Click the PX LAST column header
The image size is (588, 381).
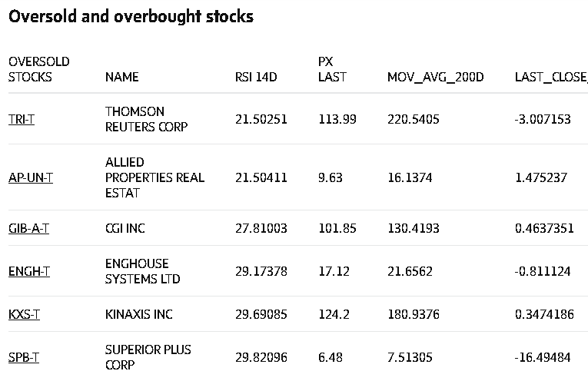(332, 69)
